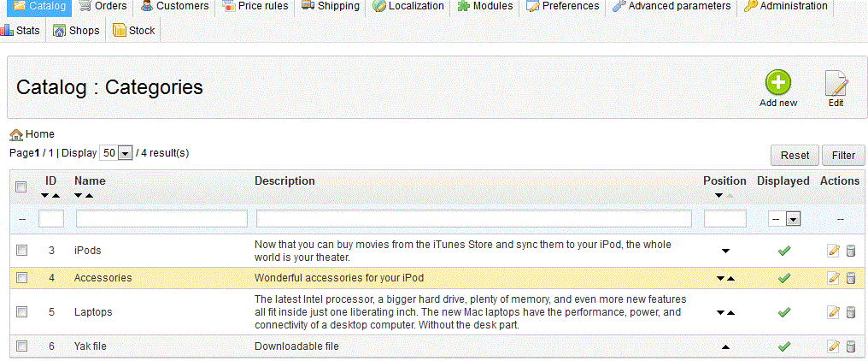Disable displayed status for iPods
This screenshot has width=868, height=361.
(x=783, y=251)
